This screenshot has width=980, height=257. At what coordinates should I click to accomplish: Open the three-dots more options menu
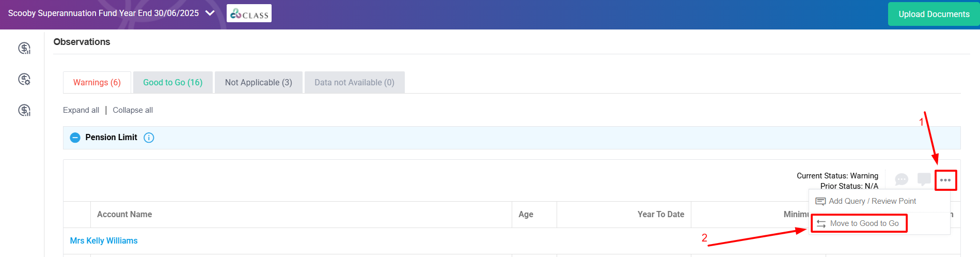tap(945, 180)
